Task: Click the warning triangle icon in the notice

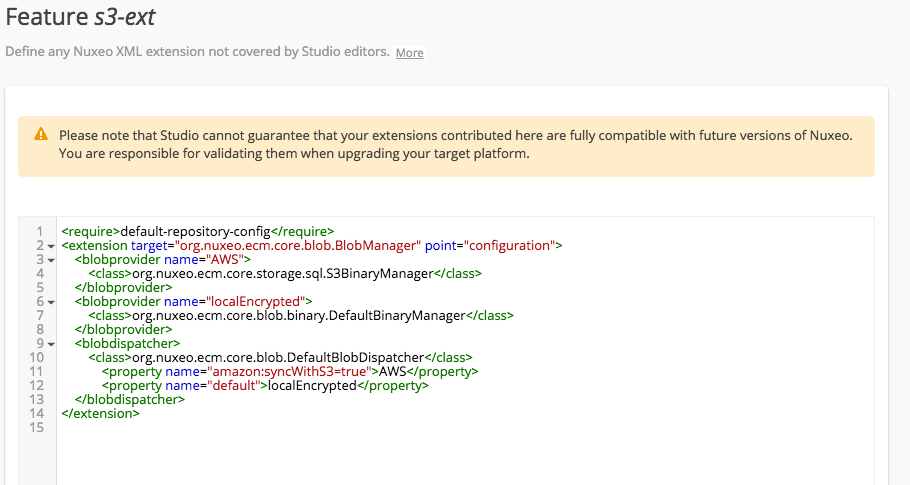Action: pyautogui.click(x=41, y=135)
